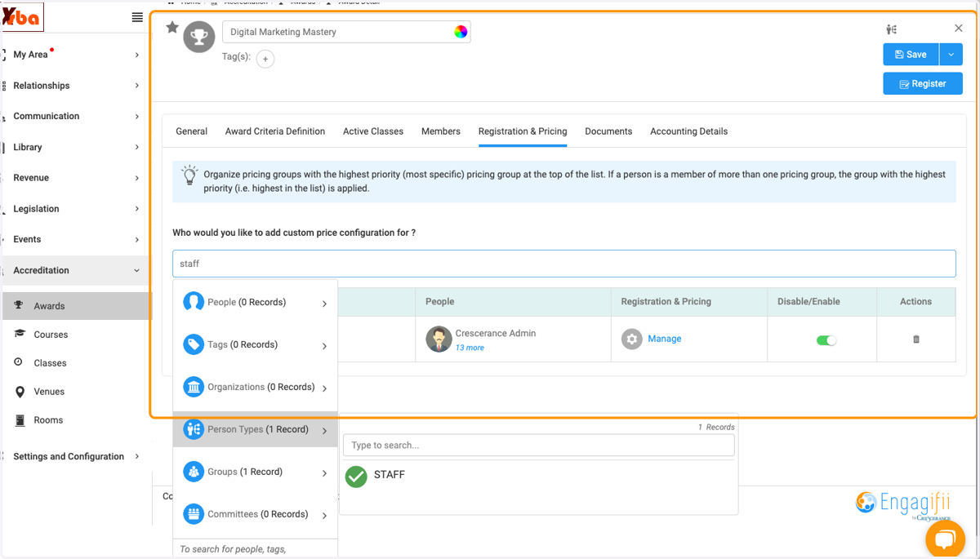Mark award as favorite with star icon

coord(172,28)
